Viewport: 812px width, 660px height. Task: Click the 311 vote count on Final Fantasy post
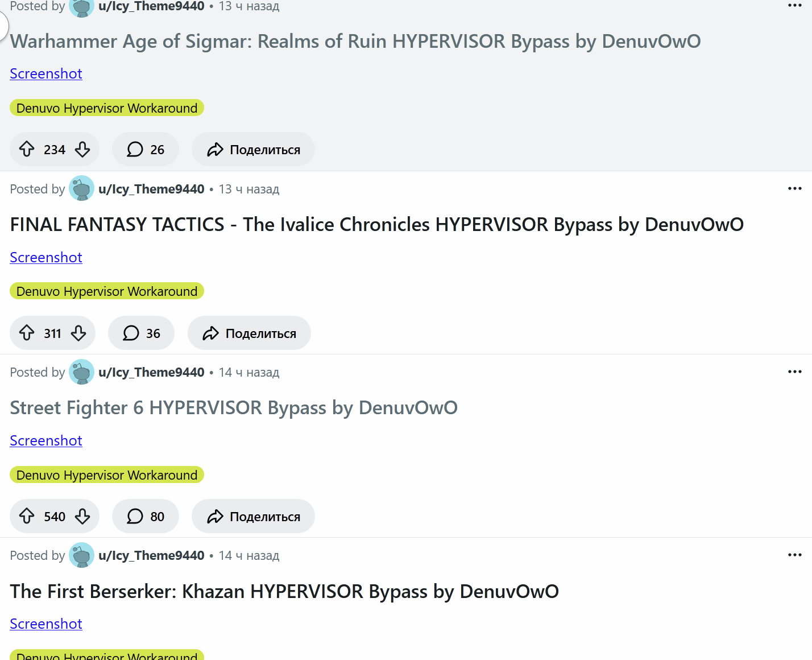tap(52, 333)
